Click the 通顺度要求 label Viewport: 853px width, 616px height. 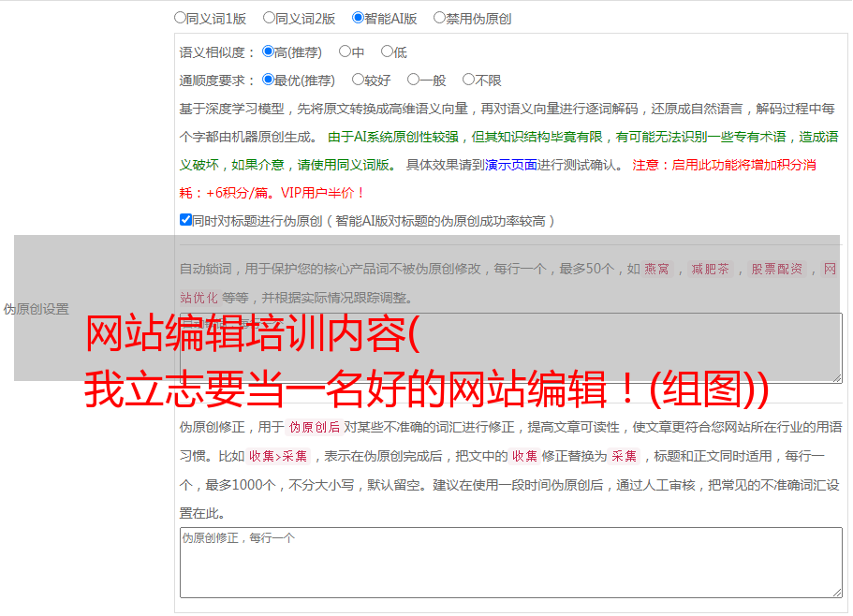point(217,81)
